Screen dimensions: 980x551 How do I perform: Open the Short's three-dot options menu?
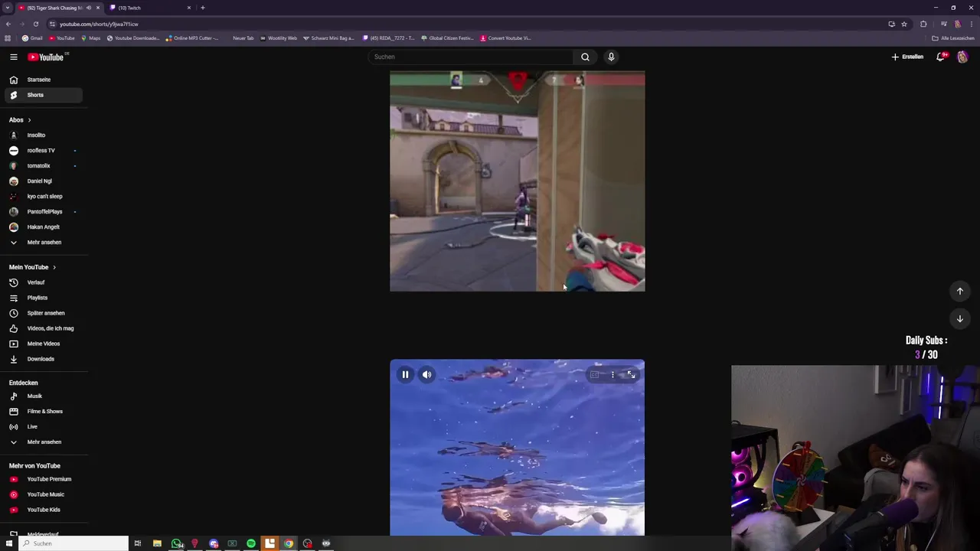(612, 374)
